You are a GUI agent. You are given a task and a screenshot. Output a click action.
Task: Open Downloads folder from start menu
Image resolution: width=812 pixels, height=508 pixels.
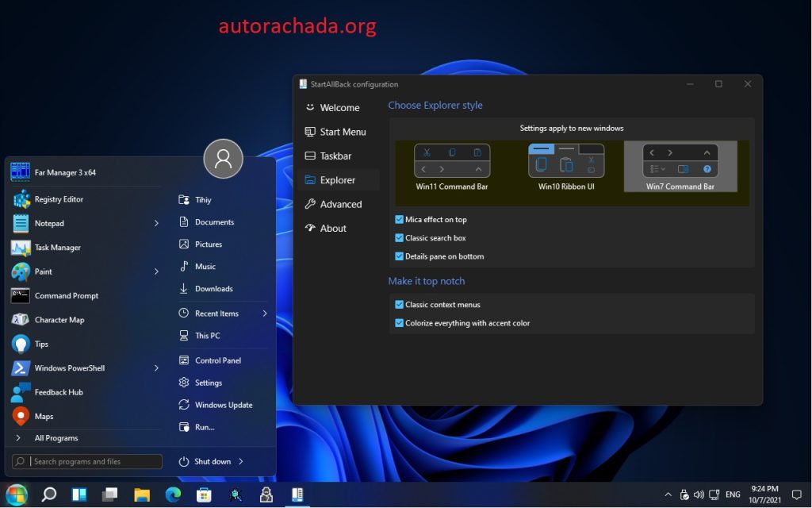click(223, 289)
